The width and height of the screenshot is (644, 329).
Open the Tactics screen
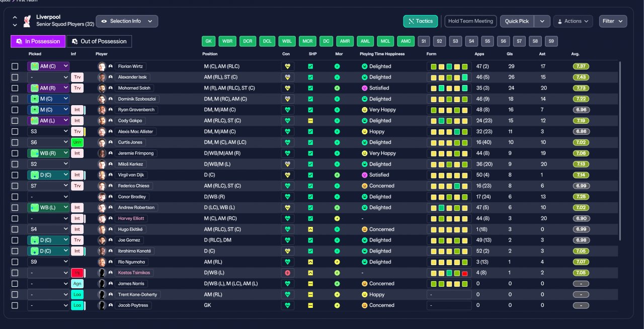421,21
